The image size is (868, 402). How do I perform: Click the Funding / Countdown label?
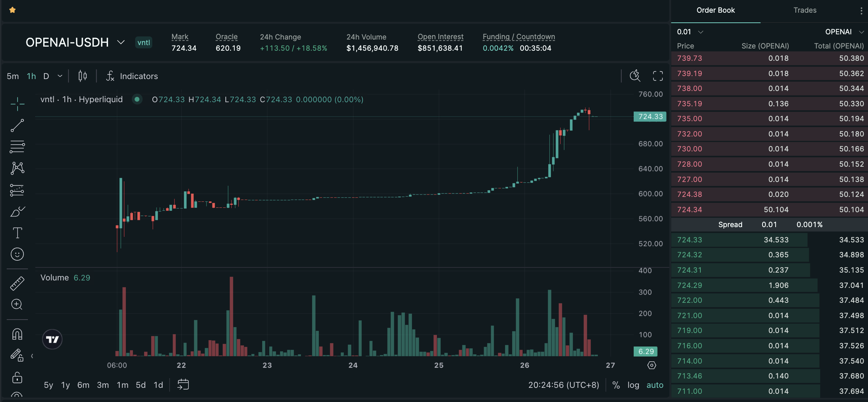[519, 37]
